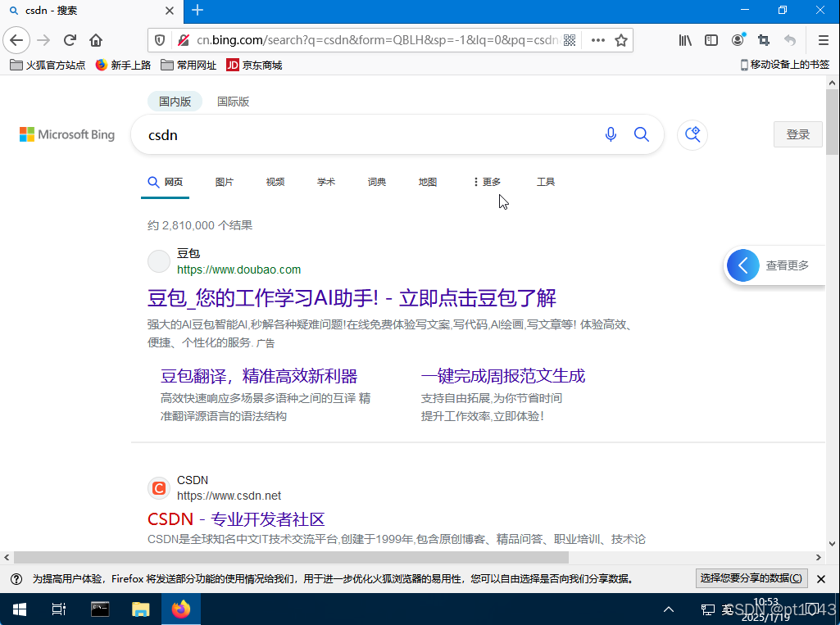Toggle the sidebar view icon
The image size is (840, 625).
(x=711, y=40)
